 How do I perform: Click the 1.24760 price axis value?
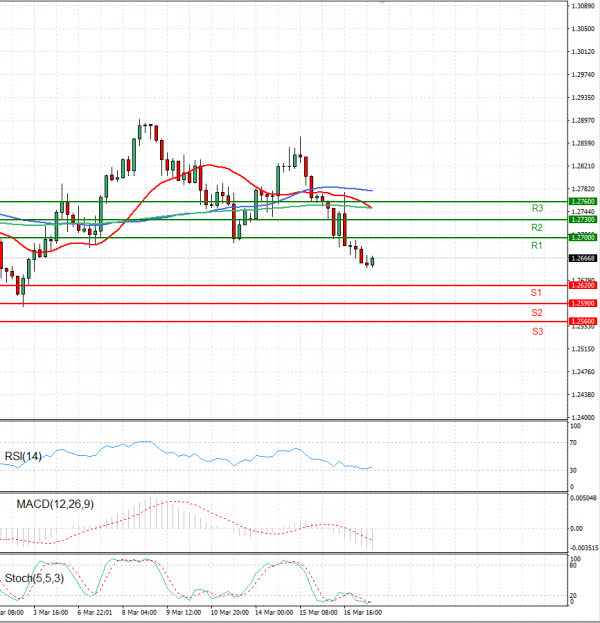[x=583, y=372]
